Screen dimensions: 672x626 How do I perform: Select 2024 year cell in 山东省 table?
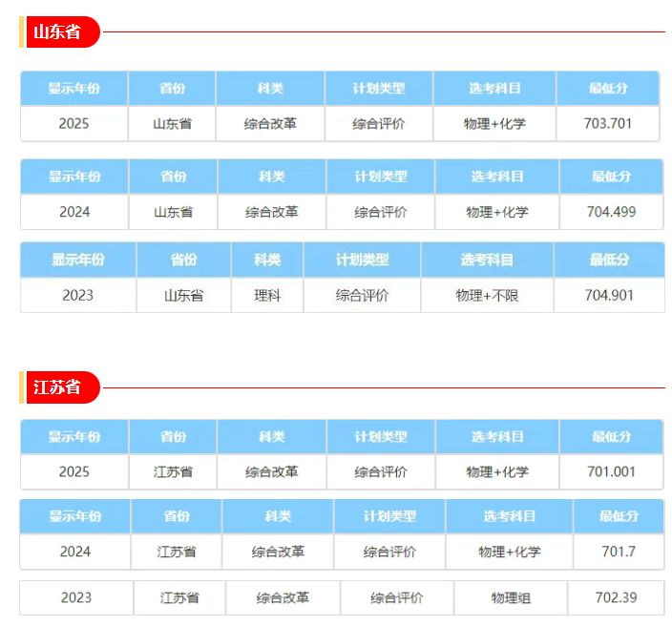[x=74, y=212]
